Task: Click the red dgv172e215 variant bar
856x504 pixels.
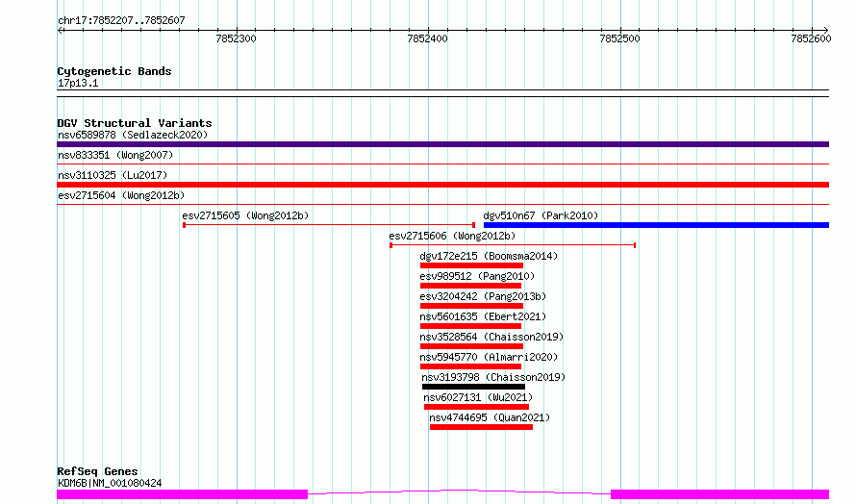Action: click(471, 265)
